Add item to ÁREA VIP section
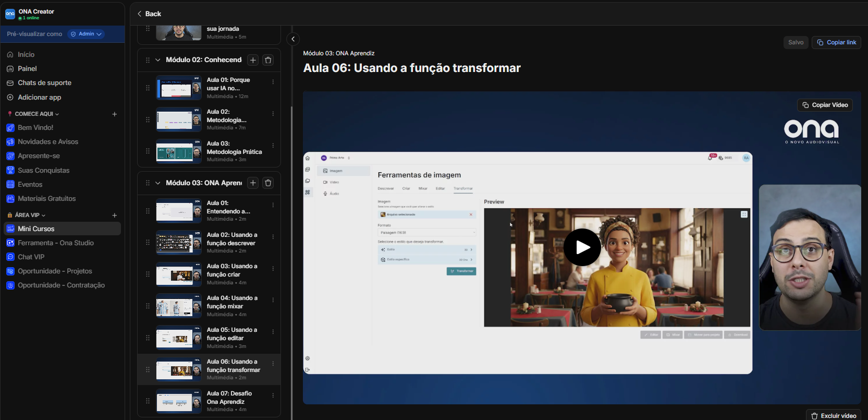Image resolution: width=868 pixels, height=420 pixels. pos(115,215)
